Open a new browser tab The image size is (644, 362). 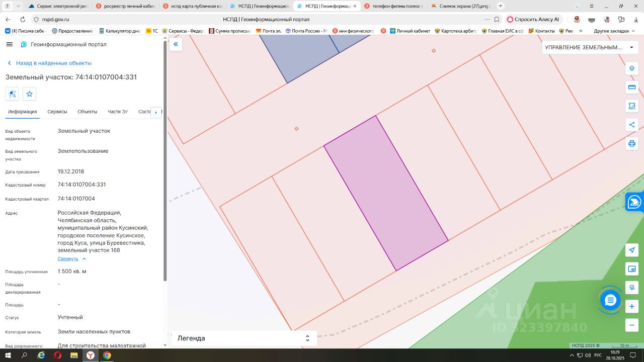click(x=501, y=6)
